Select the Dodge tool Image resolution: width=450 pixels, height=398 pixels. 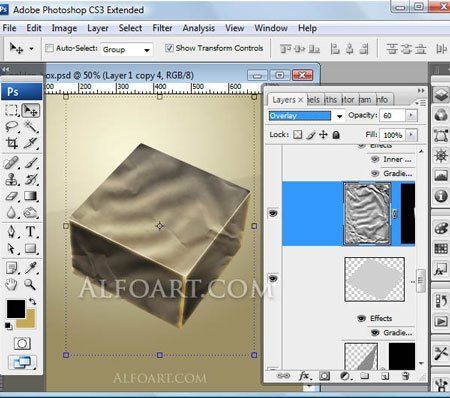(30, 212)
